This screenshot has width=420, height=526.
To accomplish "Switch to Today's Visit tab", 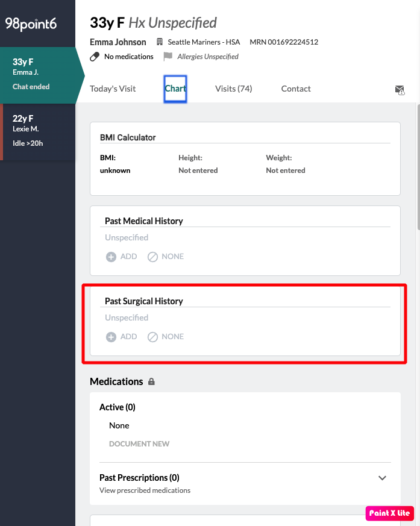I will (113, 89).
